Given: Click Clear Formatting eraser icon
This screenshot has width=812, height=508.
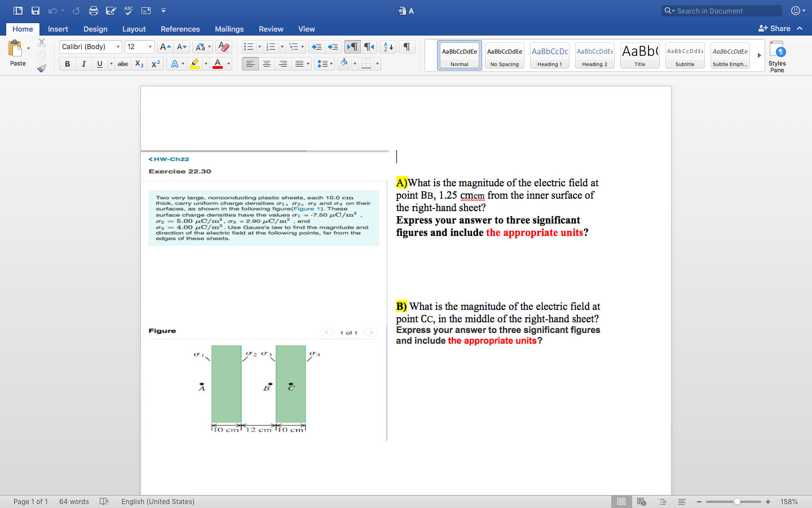Looking at the screenshot, I should (x=224, y=47).
